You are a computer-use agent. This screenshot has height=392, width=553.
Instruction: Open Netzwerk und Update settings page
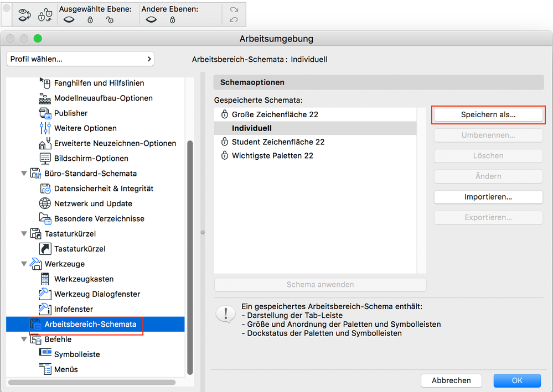click(x=93, y=203)
